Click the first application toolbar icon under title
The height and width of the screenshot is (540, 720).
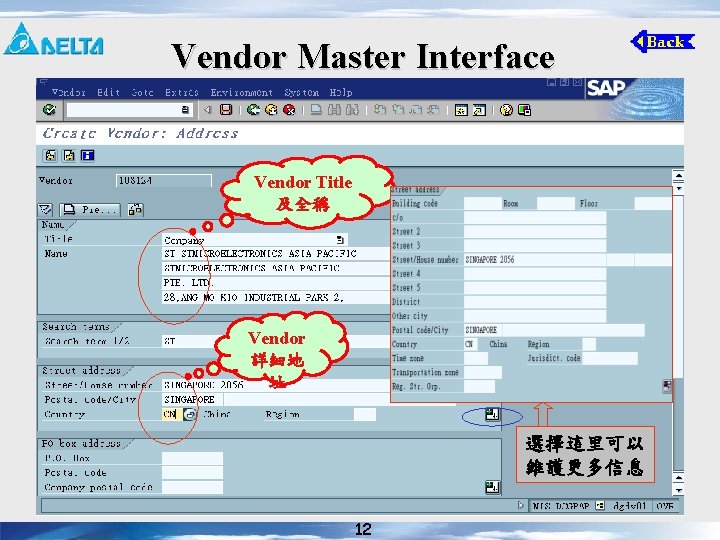tap(50, 156)
